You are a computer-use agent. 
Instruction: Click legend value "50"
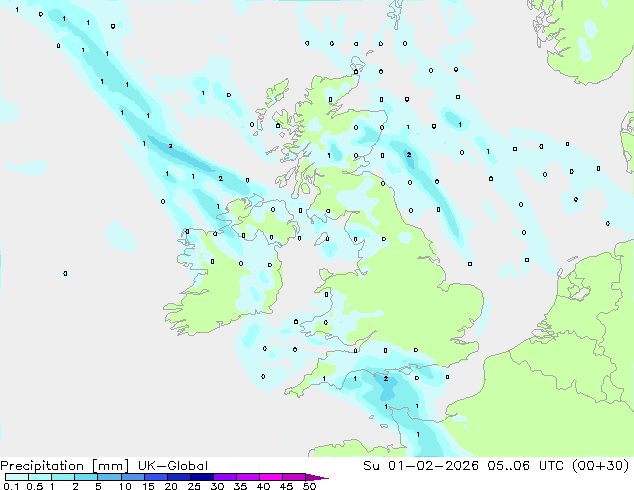coord(309,486)
